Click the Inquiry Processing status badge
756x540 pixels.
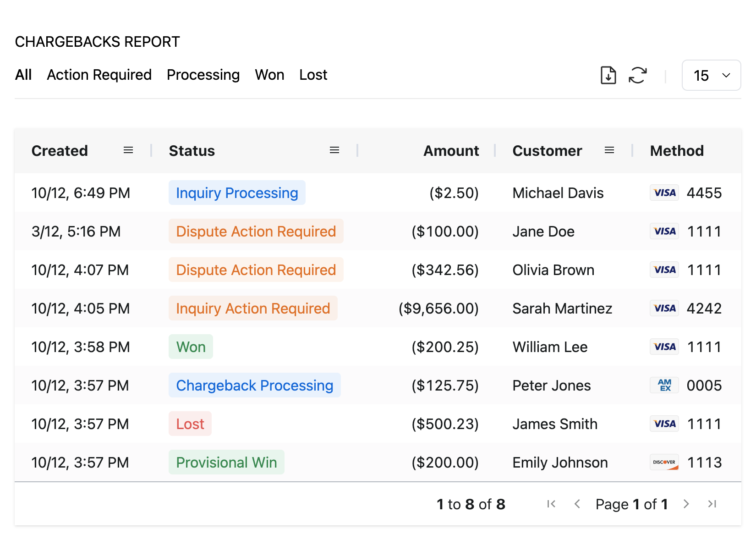pos(237,193)
